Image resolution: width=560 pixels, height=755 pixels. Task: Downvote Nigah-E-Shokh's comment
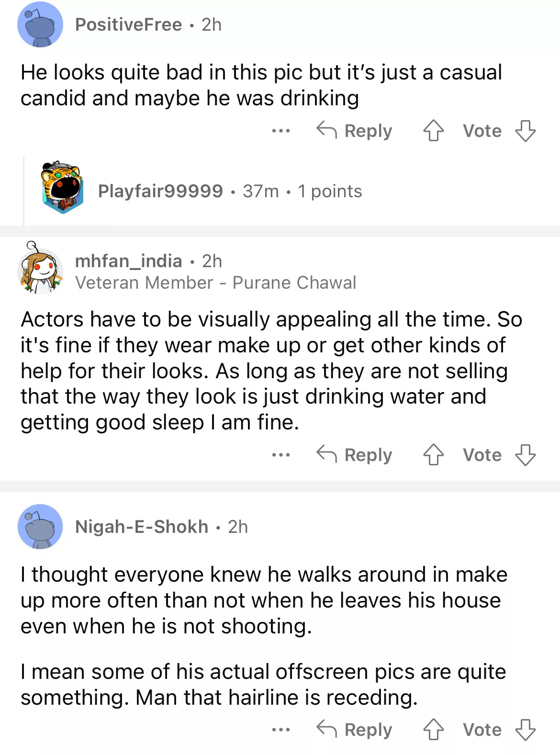pyautogui.click(x=525, y=729)
